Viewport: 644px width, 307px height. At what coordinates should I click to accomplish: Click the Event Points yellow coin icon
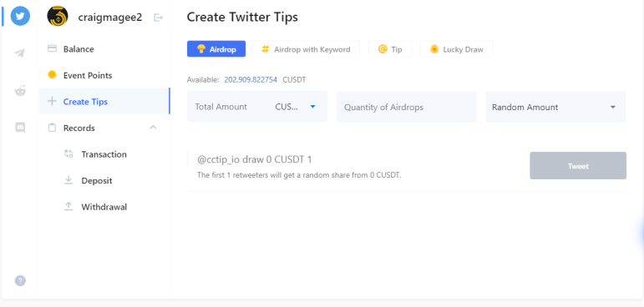coord(52,75)
